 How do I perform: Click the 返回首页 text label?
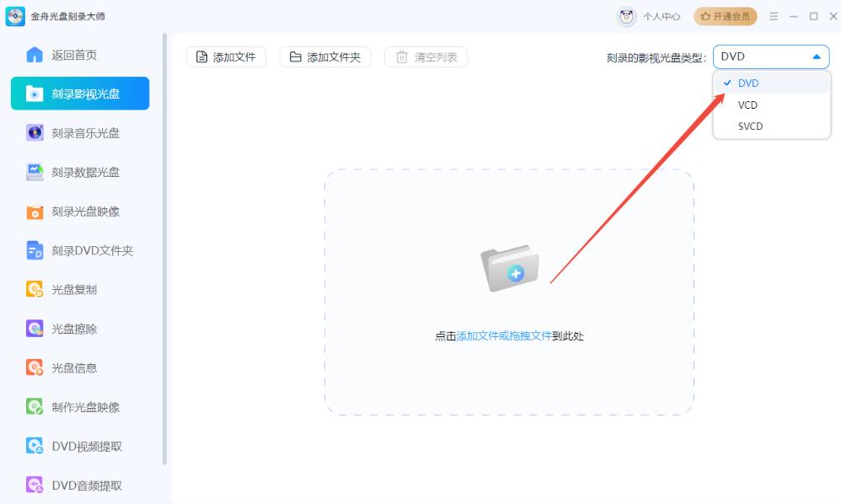74,56
